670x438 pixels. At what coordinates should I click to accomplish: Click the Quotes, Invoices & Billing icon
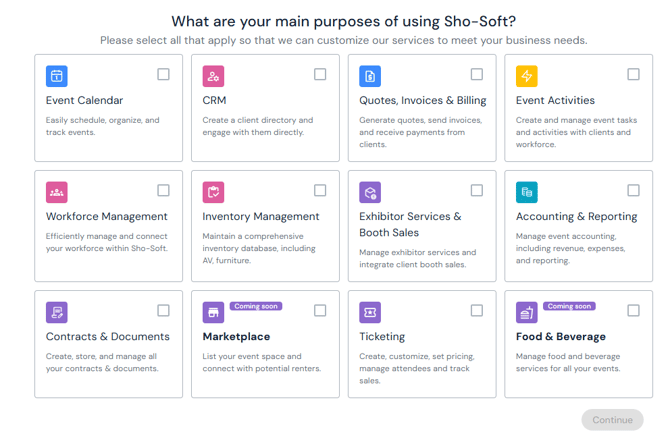370,76
